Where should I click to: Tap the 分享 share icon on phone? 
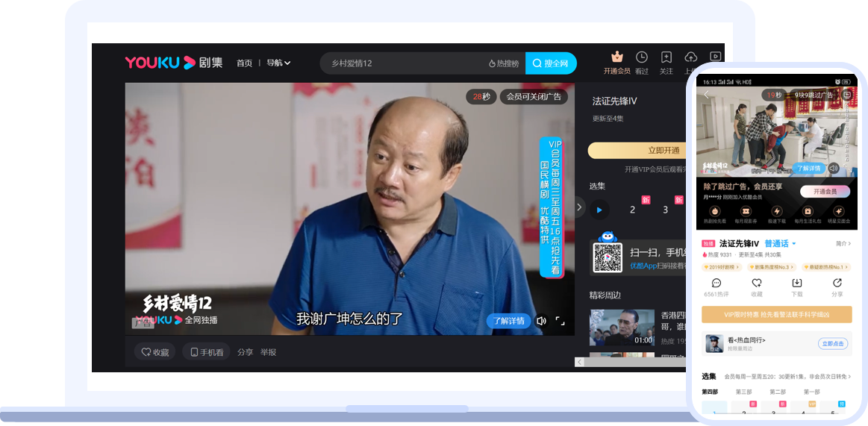pyautogui.click(x=837, y=283)
